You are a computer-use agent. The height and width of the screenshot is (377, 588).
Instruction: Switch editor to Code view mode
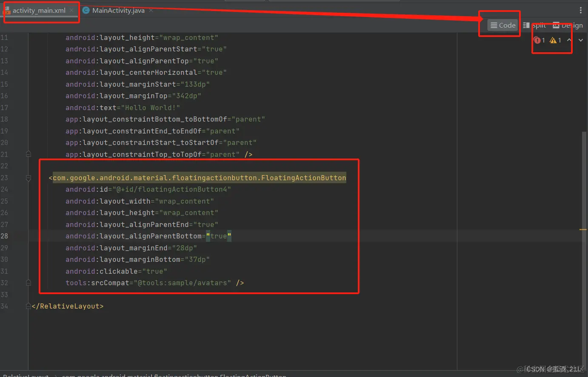point(503,26)
